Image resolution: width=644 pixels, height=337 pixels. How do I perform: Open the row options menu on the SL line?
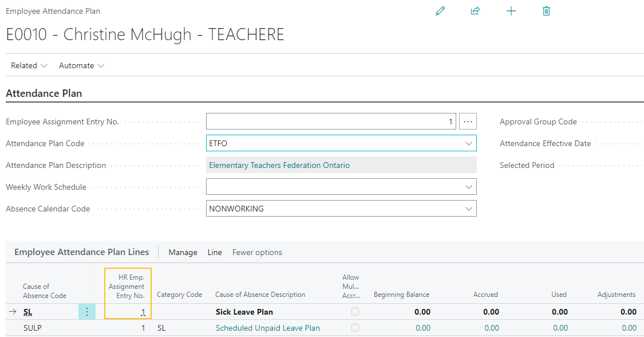(87, 311)
